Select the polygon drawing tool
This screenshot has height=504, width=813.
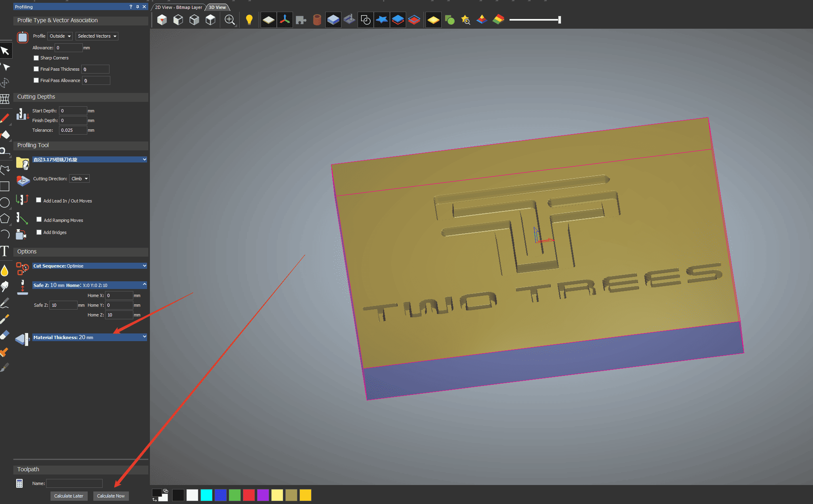pyautogui.click(x=5, y=218)
